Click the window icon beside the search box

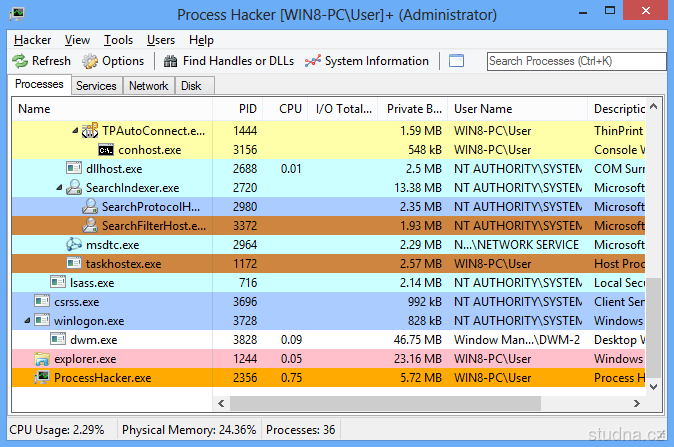[456, 61]
